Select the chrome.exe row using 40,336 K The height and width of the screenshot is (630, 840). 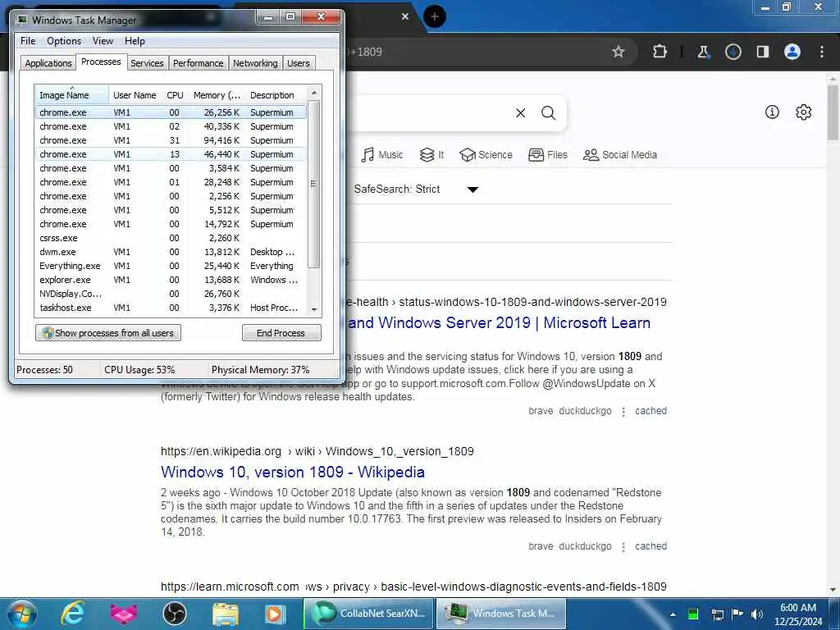tap(171, 126)
